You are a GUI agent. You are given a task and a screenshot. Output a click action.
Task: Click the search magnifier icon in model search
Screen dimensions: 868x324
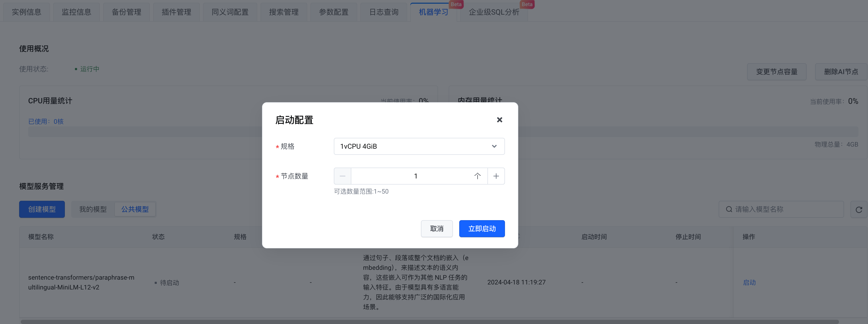(x=729, y=210)
